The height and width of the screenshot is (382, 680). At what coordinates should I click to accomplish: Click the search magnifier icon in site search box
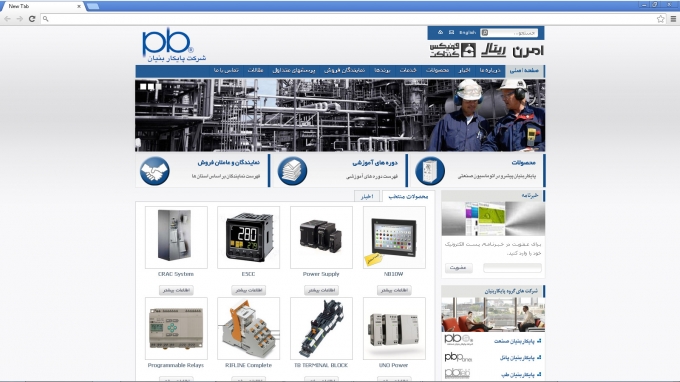pyautogui.click(x=485, y=33)
